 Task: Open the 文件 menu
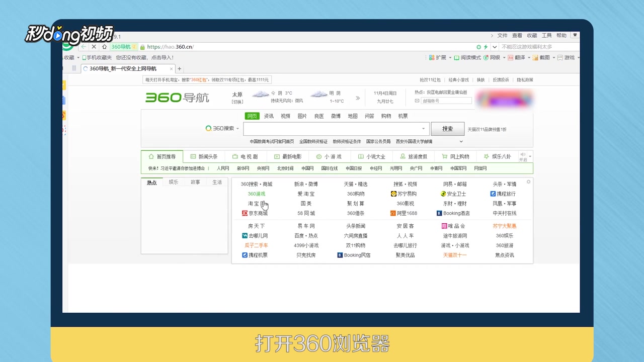coord(502,36)
